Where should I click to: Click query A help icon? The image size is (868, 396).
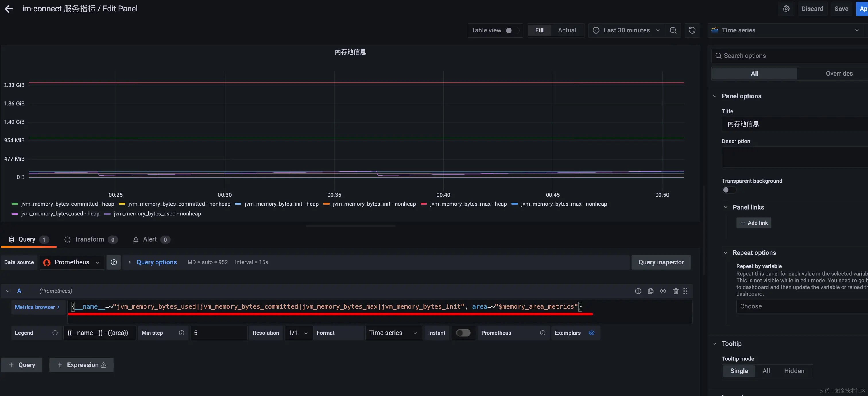tap(638, 291)
